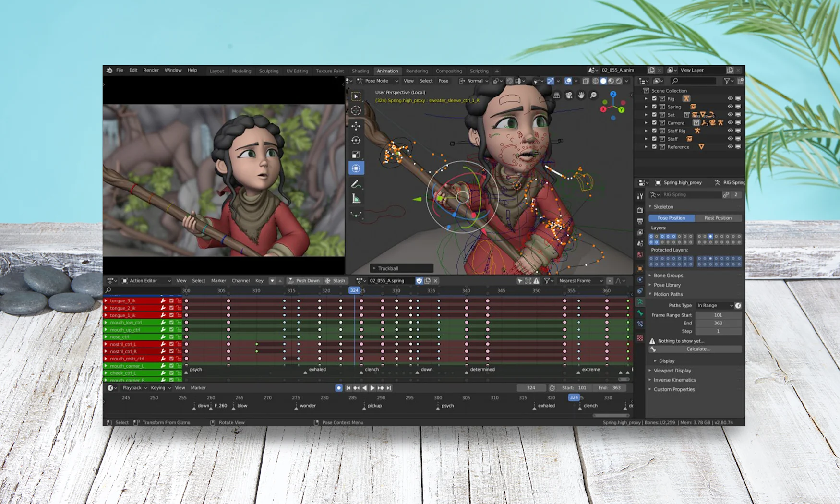Open the Pose Mode dropdown
840x504 pixels.
pyautogui.click(x=379, y=81)
